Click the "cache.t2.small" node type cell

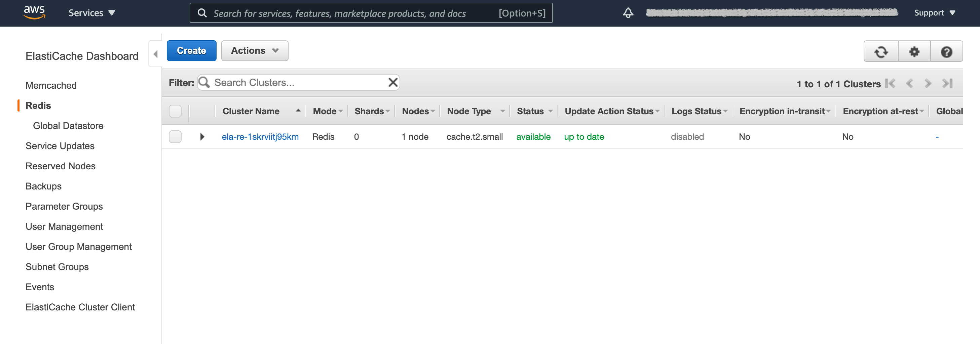[475, 137]
